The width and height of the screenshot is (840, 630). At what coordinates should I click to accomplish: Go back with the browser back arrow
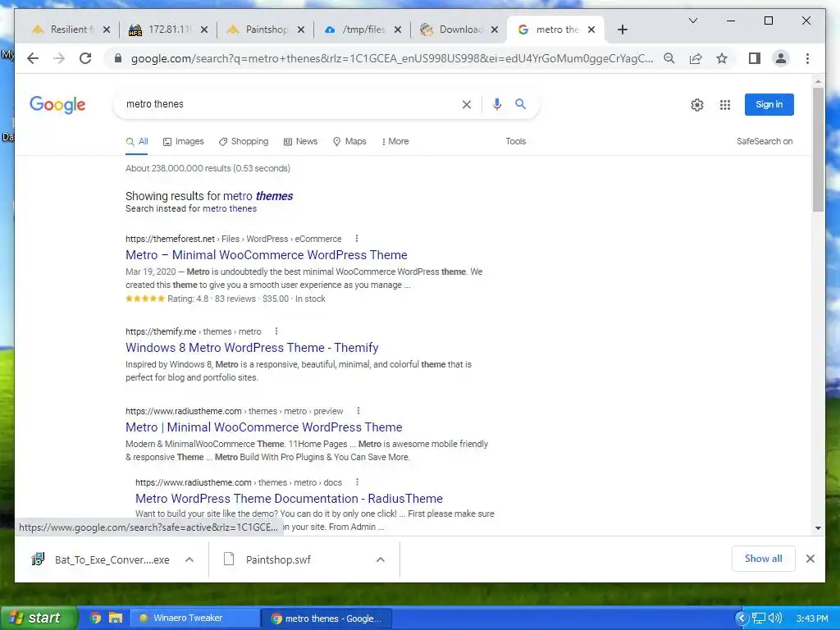tap(33, 58)
